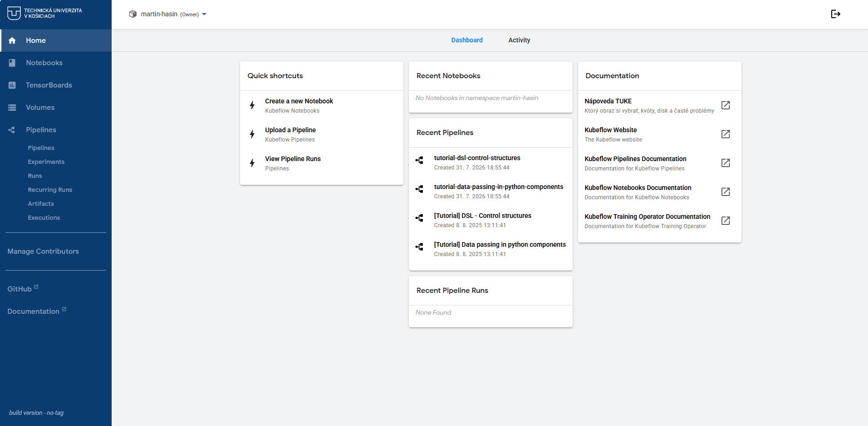Click the Notebooks book icon in sidebar
Image resolution: width=868 pixels, height=426 pixels.
[x=12, y=63]
